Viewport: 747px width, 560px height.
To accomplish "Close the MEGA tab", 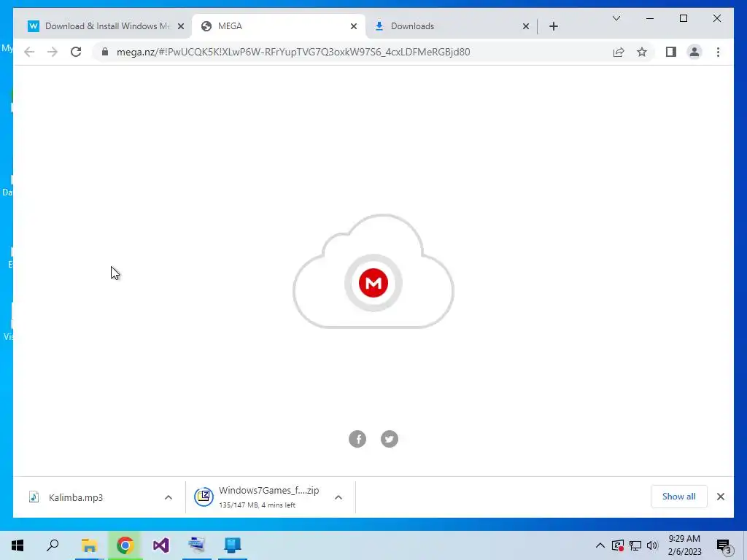I will click(x=354, y=26).
